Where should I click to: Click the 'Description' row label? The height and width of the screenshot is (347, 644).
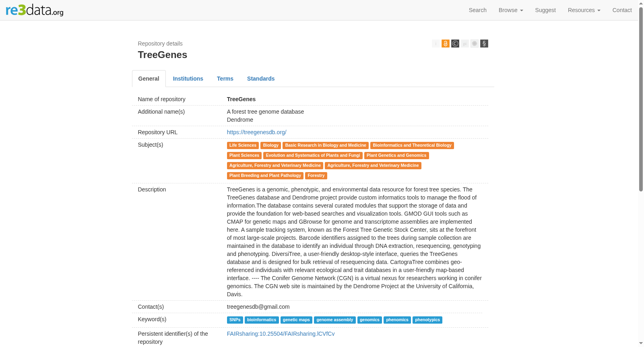coord(152,189)
